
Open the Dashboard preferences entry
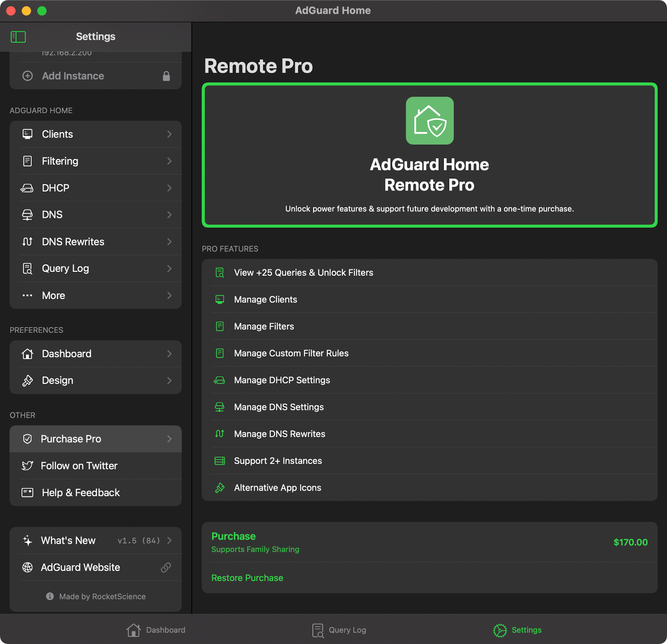point(96,354)
